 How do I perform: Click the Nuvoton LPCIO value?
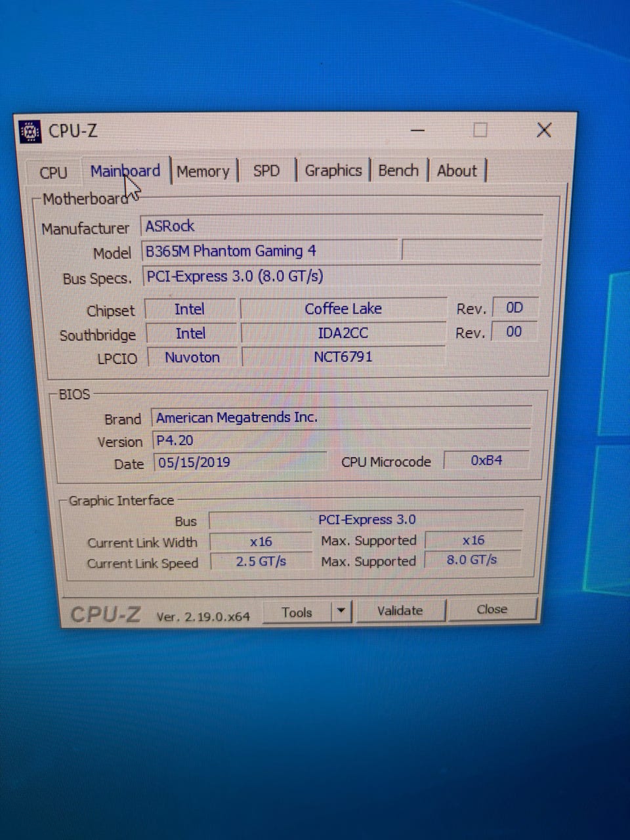pyautogui.click(x=192, y=358)
